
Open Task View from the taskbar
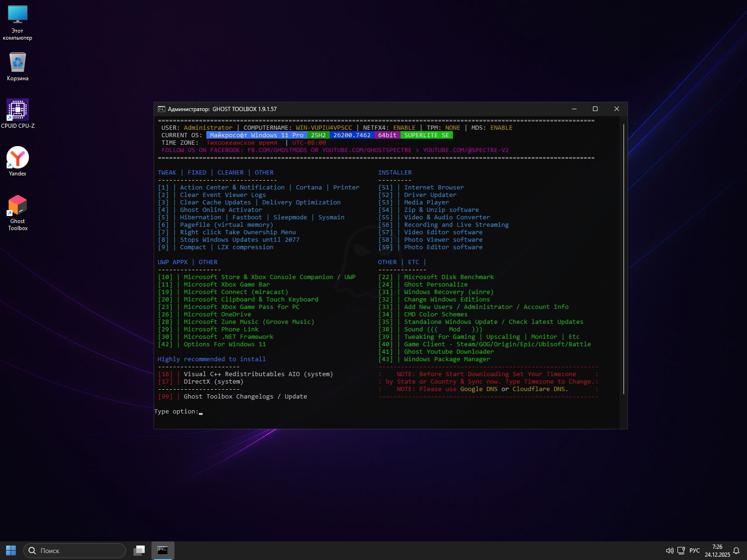(x=139, y=551)
